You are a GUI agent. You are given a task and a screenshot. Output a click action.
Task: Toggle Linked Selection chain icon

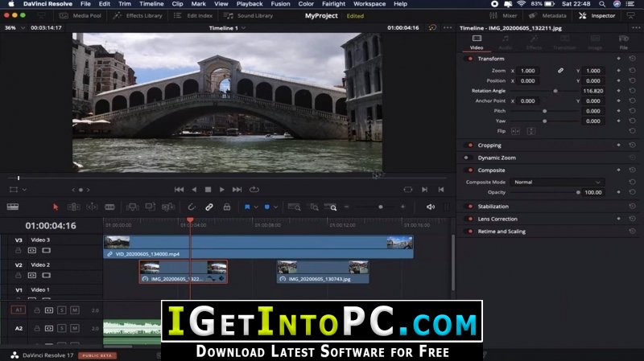pyautogui.click(x=209, y=207)
